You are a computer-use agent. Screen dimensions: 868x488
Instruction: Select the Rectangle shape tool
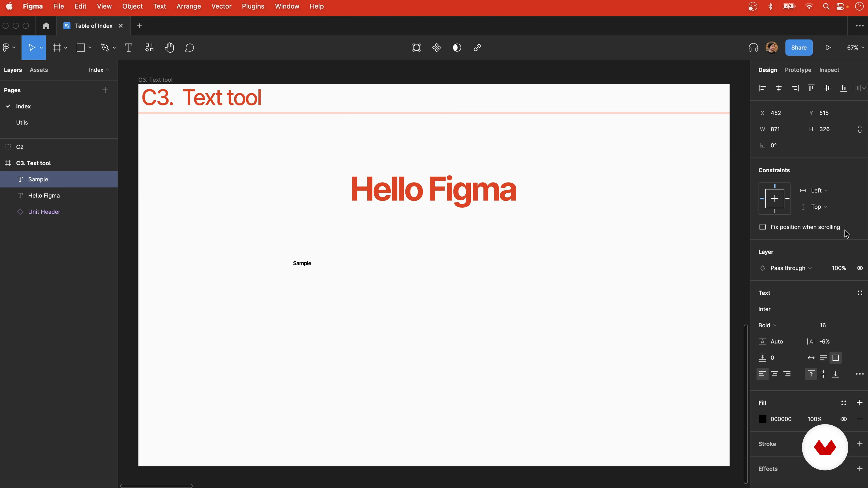(x=81, y=48)
